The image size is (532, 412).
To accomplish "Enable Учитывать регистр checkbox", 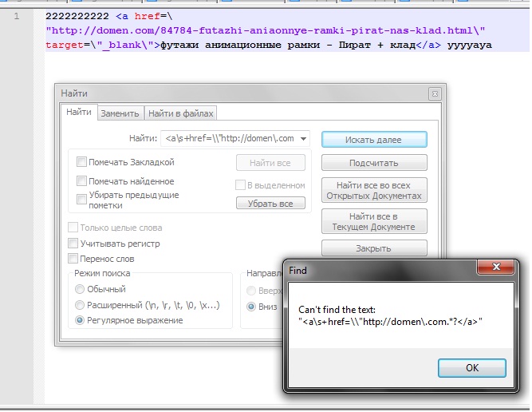I will click(x=73, y=244).
